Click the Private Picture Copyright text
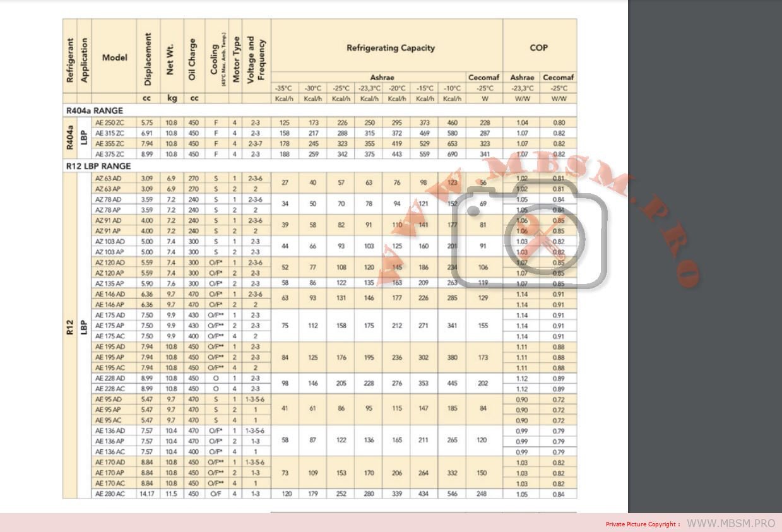This screenshot has width=782, height=532. pos(643,524)
